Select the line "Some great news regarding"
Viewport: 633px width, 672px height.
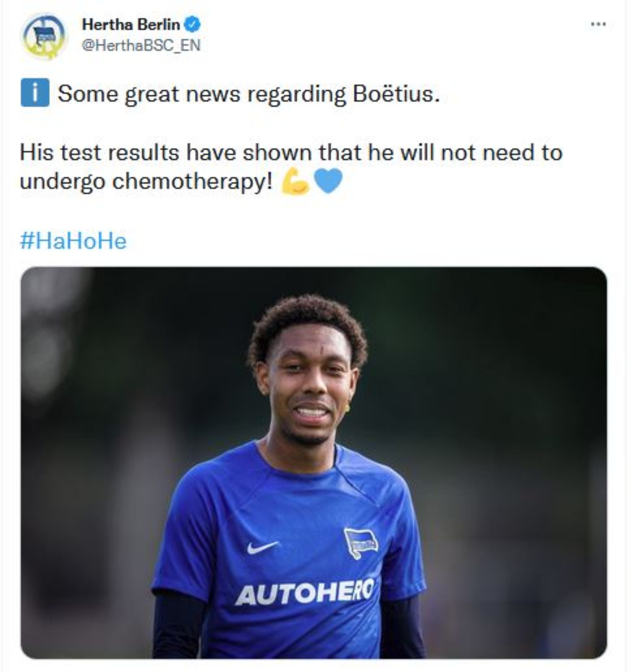(x=202, y=95)
